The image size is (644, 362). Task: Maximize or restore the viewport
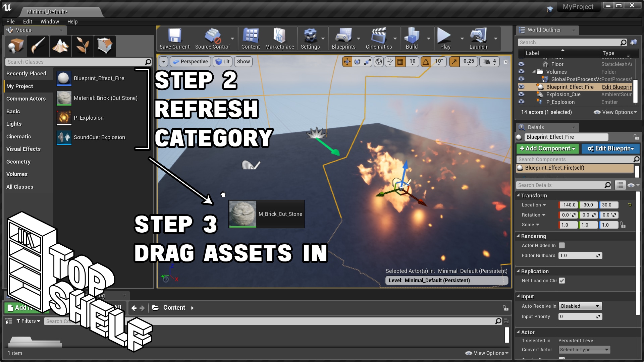click(x=506, y=62)
